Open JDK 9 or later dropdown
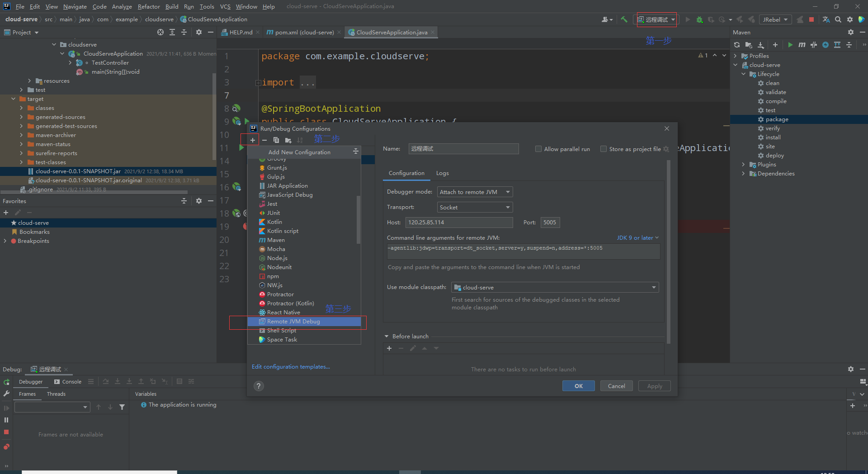Screen dimensions: 868x474 click(638, 238)
